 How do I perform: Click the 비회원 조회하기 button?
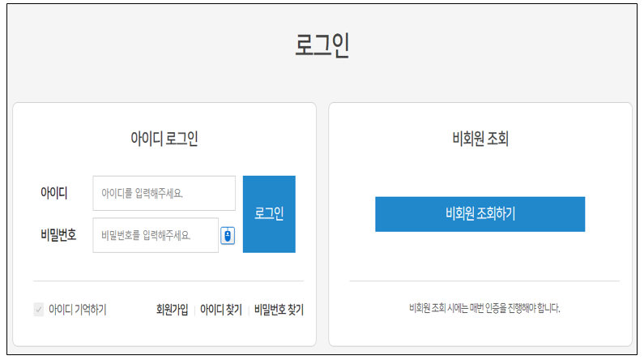(x=480, y=214)
